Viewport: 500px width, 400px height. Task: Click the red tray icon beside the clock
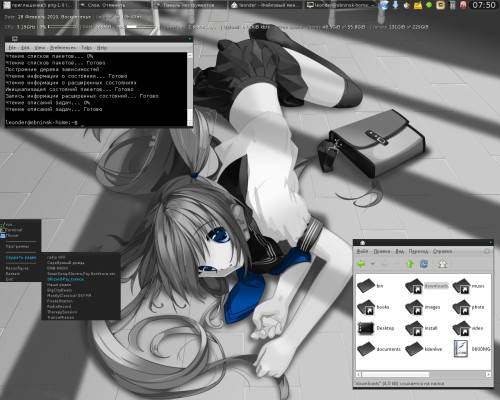click(463, 5)
